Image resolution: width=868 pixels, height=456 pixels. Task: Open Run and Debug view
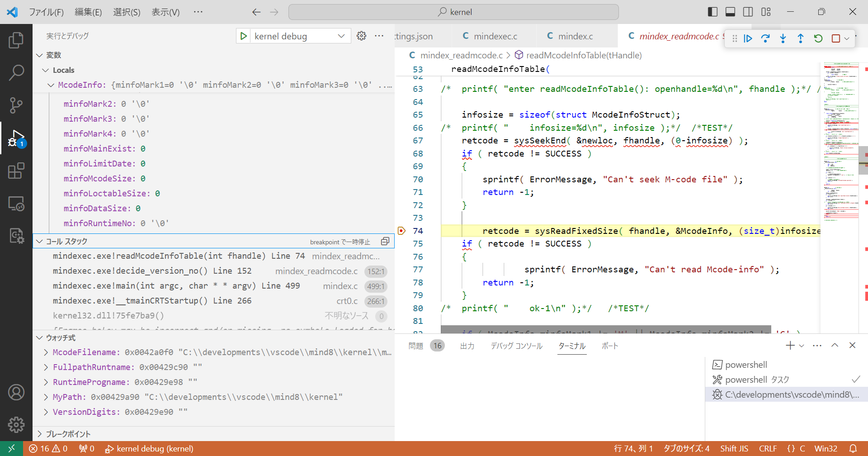pos(16,138)
